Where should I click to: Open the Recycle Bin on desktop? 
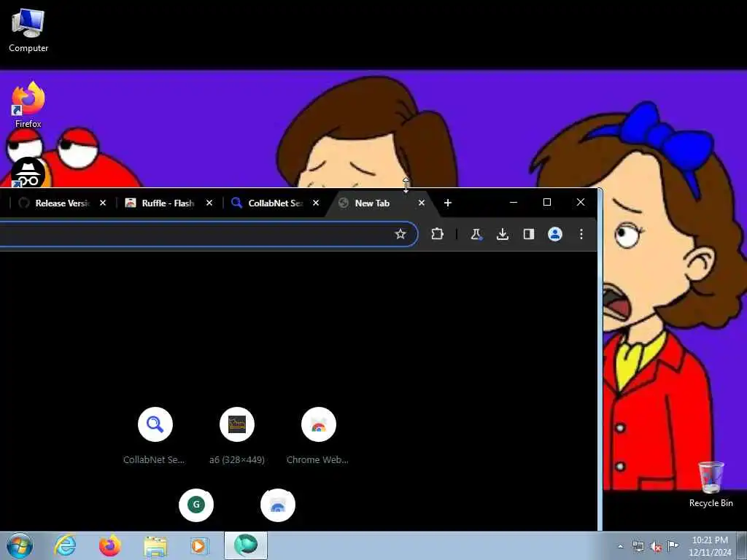point(711,484)
